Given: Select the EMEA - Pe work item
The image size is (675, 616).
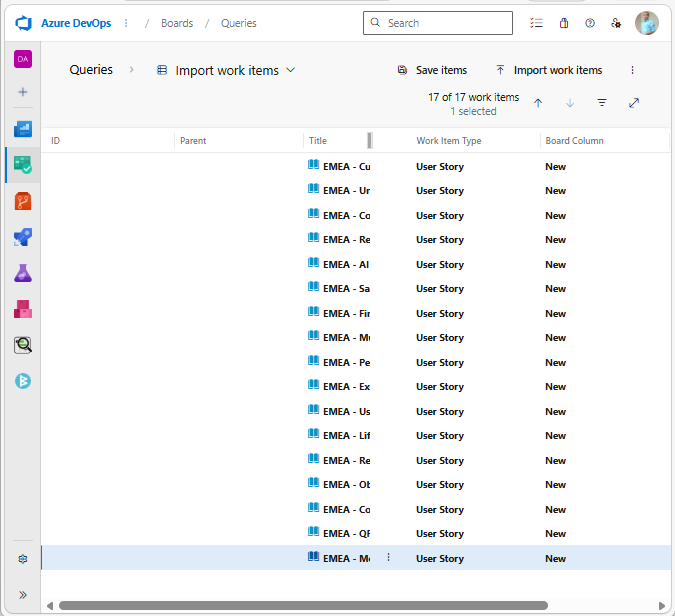Looking at the screenshot, I should [x=356, y=363].
